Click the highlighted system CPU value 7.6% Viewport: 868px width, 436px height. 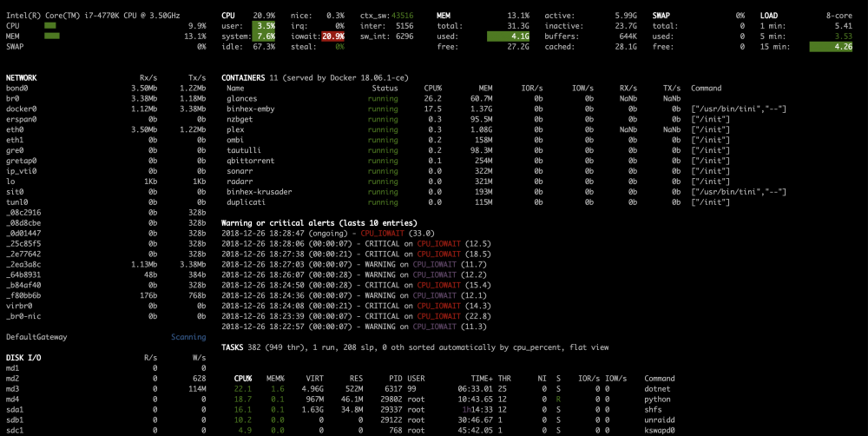pyautogui.click(x=264, y=36)
